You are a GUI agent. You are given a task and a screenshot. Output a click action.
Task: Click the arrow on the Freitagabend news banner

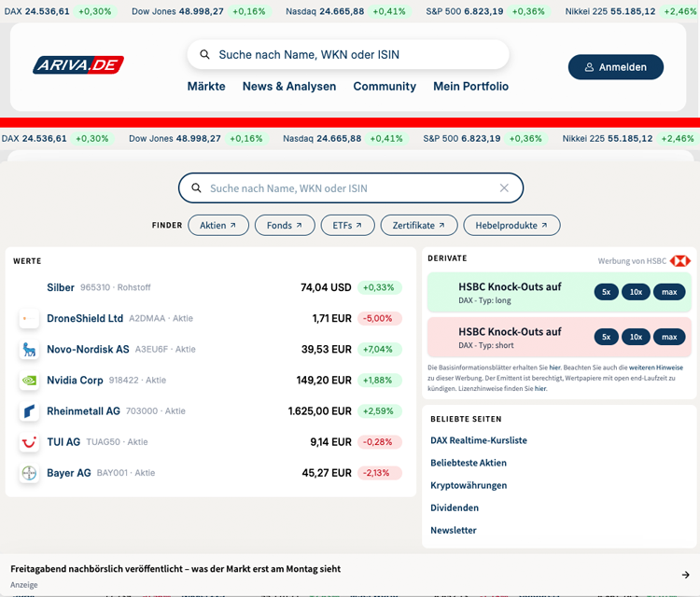pos(685,575)
